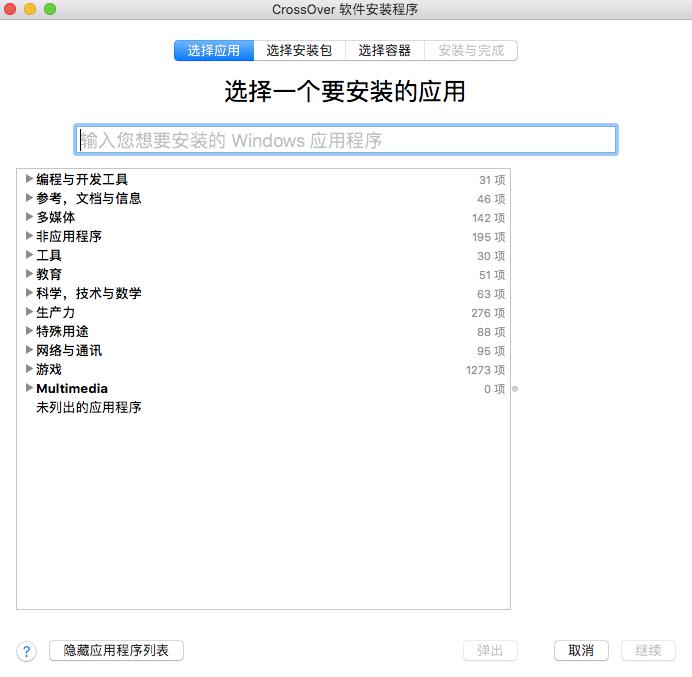
Task: Expand the 游戏 category arrow
Action: click(x=29, y=369)
